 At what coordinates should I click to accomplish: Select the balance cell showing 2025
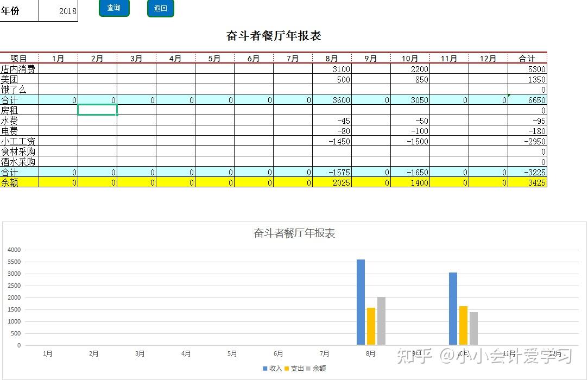point(332,182)
